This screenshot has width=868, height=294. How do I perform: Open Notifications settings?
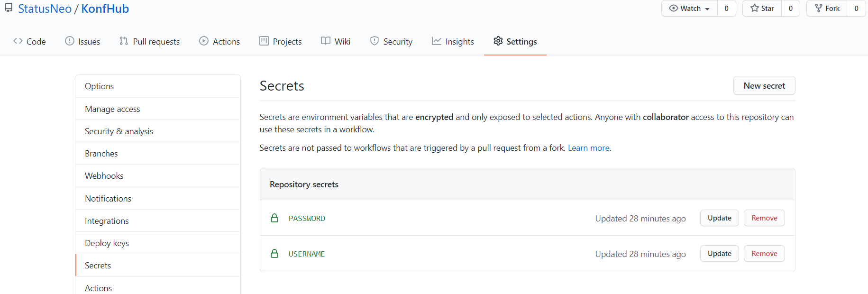(158, 198)
